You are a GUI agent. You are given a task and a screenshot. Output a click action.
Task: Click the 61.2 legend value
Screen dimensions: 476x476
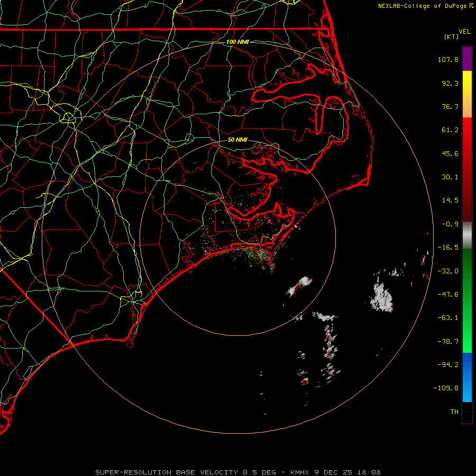[x=450, y=130]
